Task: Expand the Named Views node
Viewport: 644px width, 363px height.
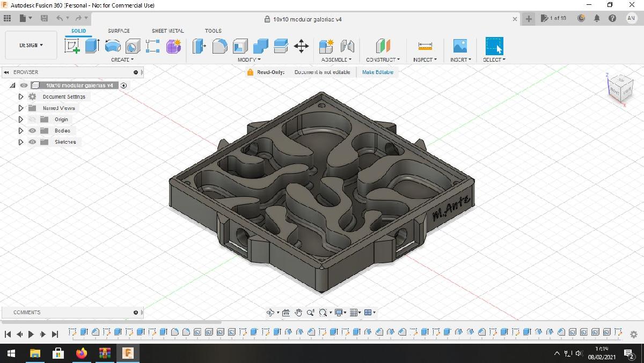Action: pyautogui.click(x=21, y=108)
